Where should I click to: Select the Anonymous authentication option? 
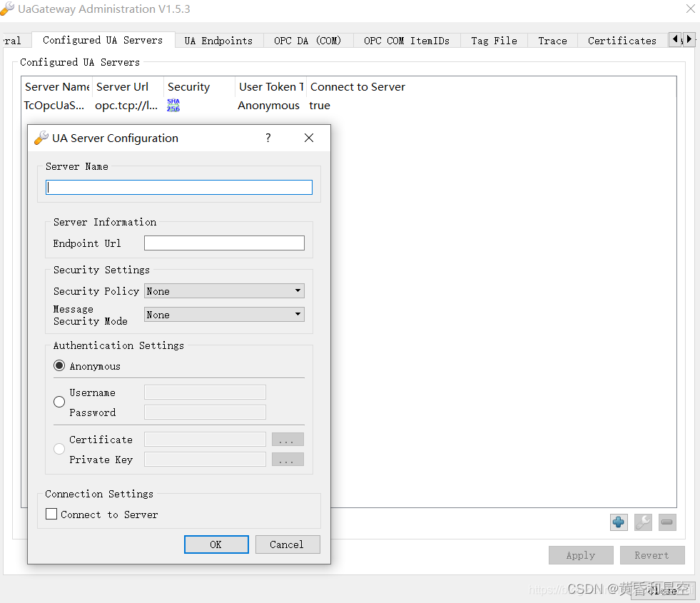[x=60, y=366]
